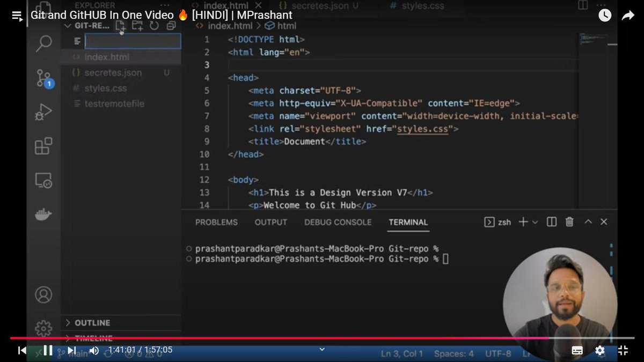Switch to the PROBLEMS tab
The image size is (644, 362).
(216, 222)
